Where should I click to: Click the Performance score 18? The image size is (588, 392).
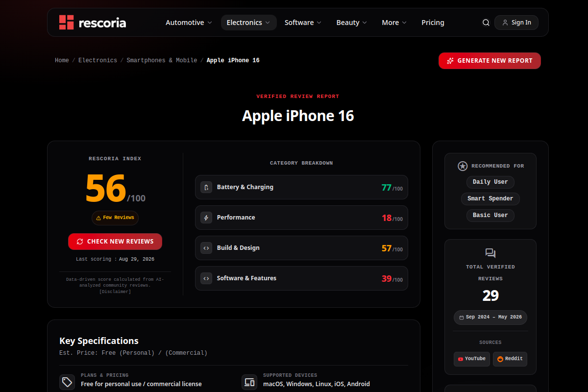coord(387,218)
